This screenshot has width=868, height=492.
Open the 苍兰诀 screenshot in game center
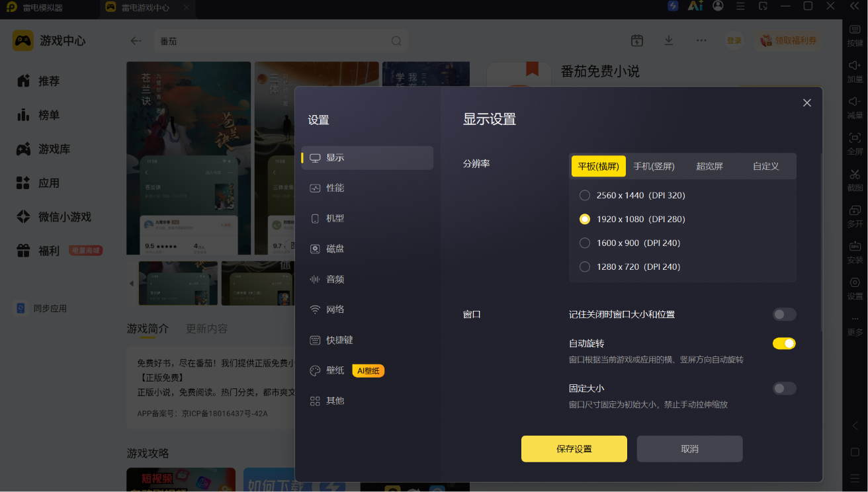(x=189, y=158)
